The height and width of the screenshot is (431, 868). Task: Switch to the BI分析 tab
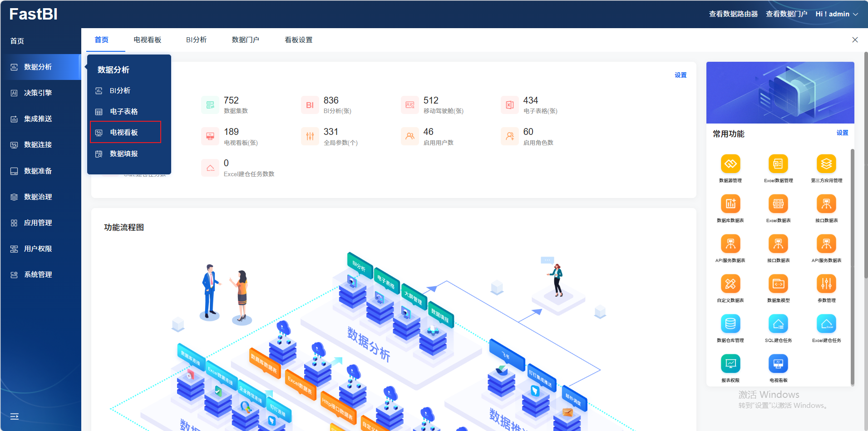point(196,40)
